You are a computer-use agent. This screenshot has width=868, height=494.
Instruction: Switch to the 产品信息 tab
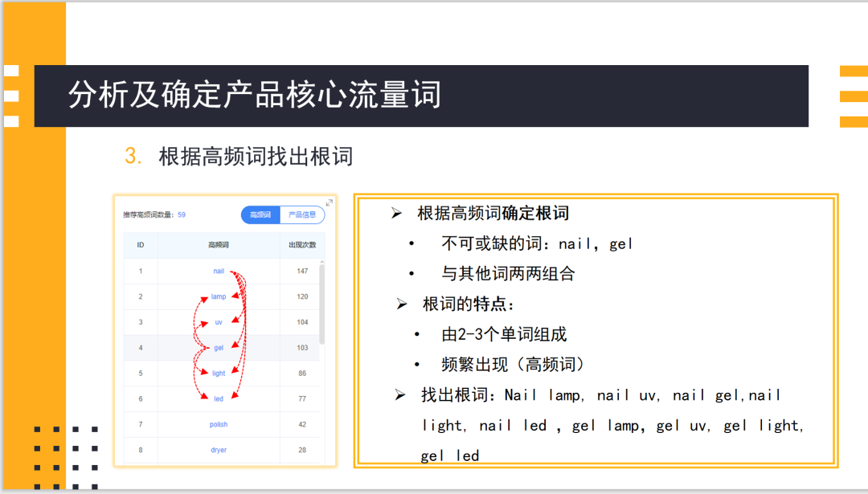[x=305, y=214]
